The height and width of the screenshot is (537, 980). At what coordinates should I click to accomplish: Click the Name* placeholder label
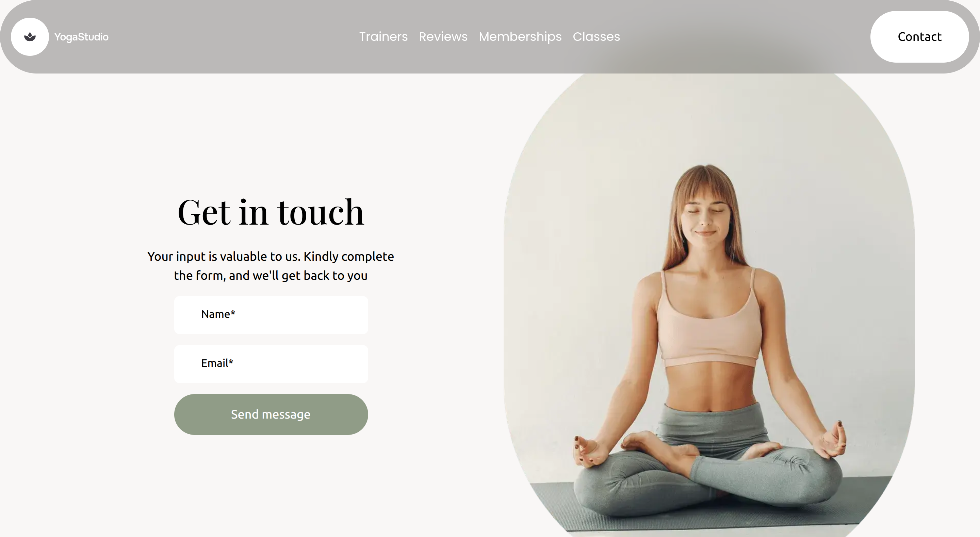click(x=218, y=314)
